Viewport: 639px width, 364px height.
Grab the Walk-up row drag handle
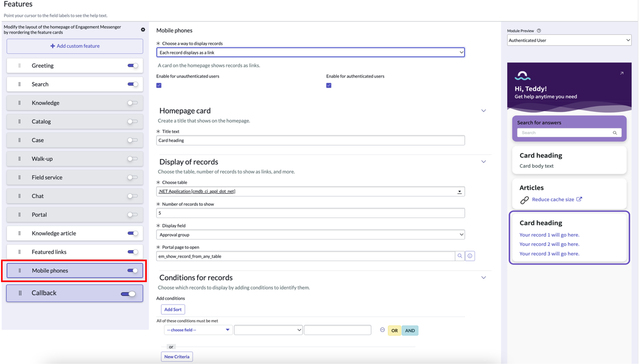20,159
